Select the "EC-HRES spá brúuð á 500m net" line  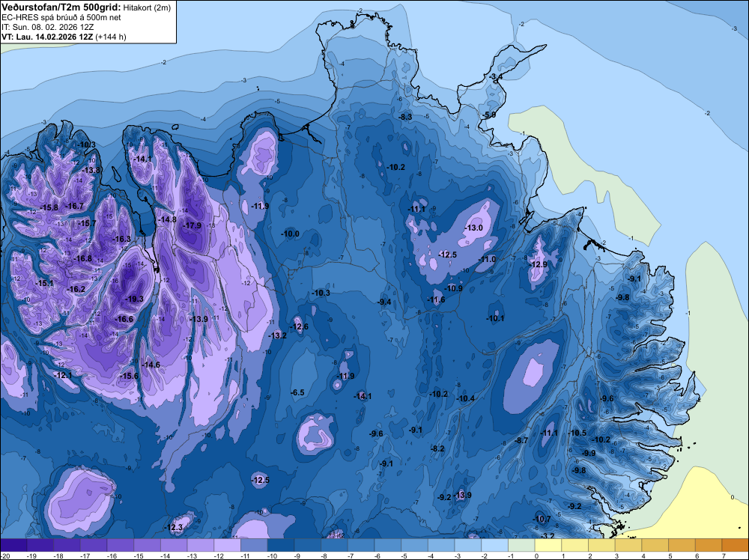(61, 17)
